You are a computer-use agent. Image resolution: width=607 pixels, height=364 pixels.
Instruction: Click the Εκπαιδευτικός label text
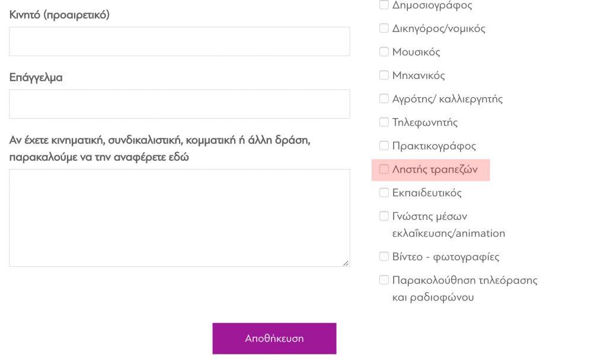427,193
